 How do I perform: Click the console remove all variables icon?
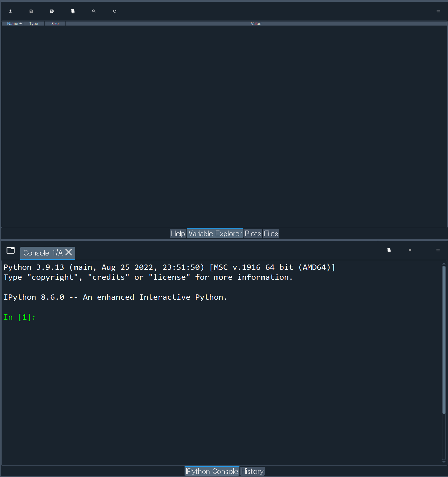pyautogui.click(x=389, y=250)
